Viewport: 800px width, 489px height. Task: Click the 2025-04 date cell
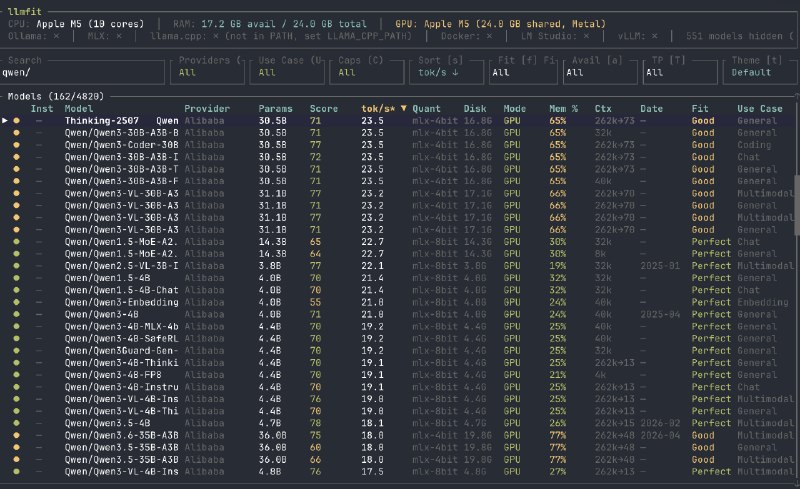(x=660, y=314)
